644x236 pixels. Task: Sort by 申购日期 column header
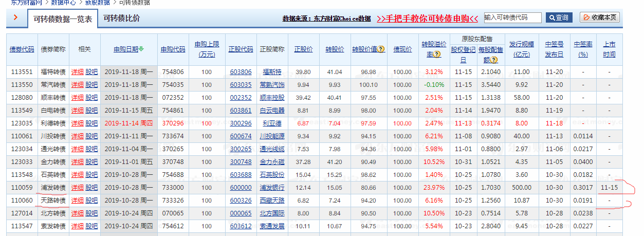point(126,49)
